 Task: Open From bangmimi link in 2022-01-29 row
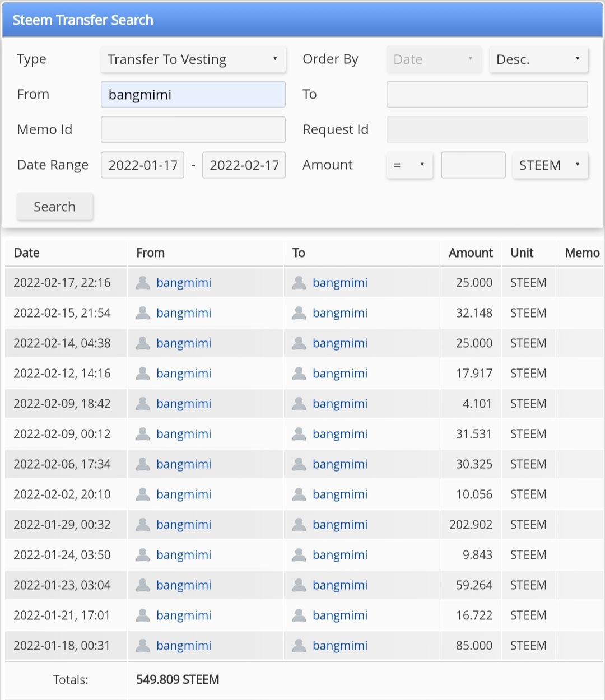click(x=184, y=525)
